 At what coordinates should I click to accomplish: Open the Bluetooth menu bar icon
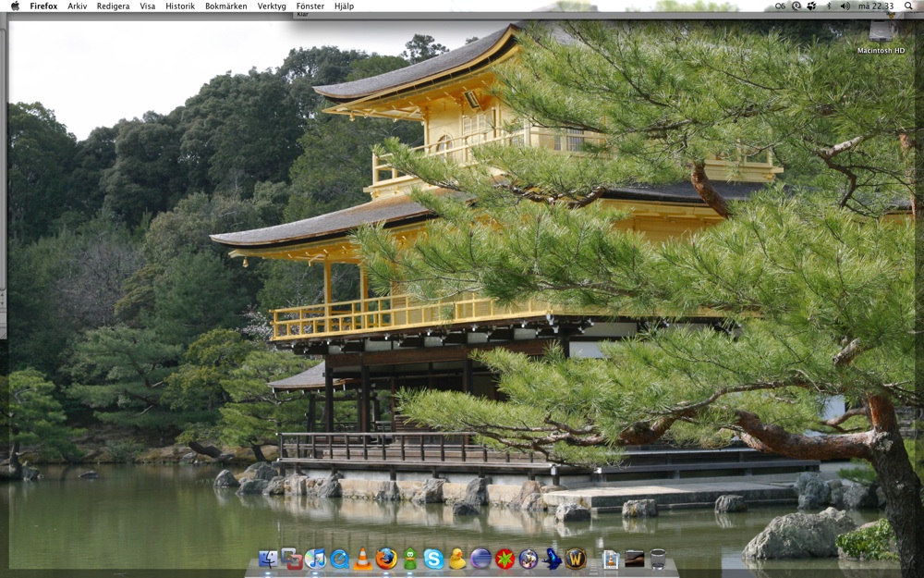coord(829,6)
